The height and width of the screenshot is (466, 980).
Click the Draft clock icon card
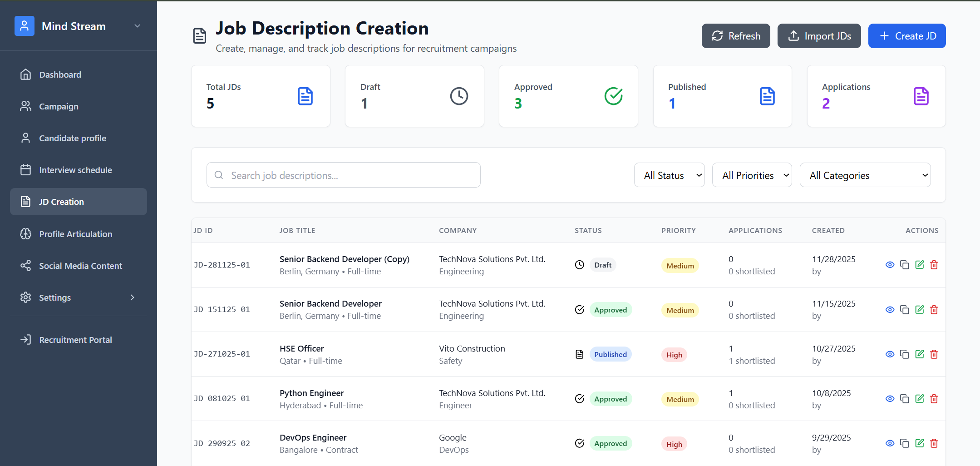click(x=459, y=96)
